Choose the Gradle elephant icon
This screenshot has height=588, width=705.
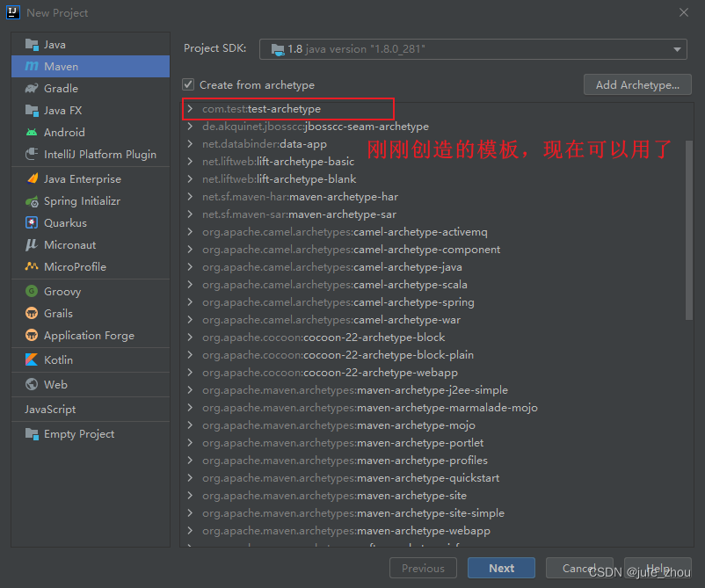pos(32,89)
